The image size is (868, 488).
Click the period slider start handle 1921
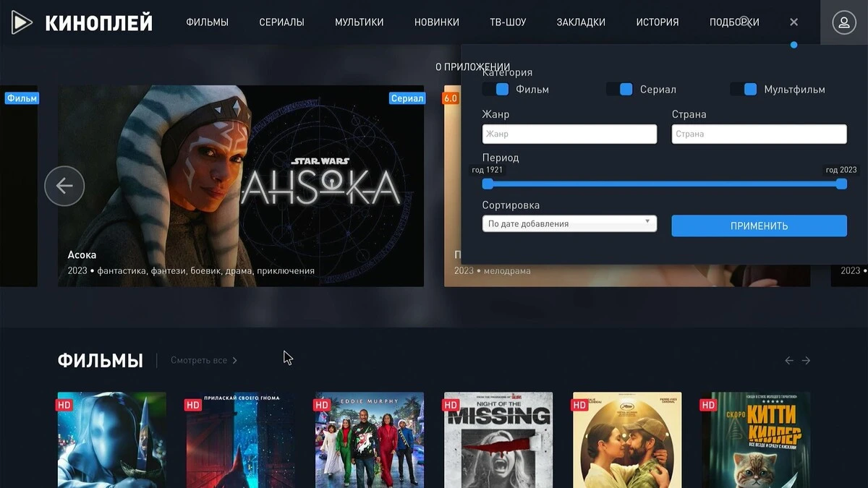(x=488, y=184)
